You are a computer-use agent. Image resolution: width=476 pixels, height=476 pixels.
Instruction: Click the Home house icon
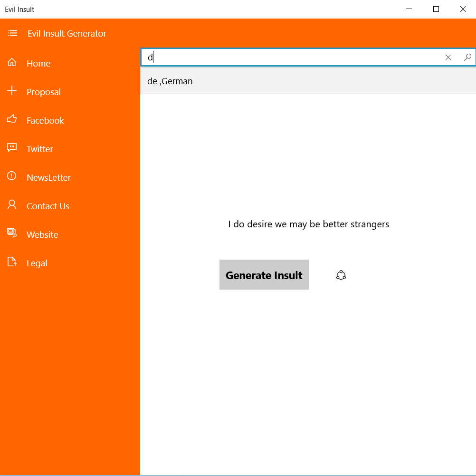pyautogui.click(x=12, y=62)
